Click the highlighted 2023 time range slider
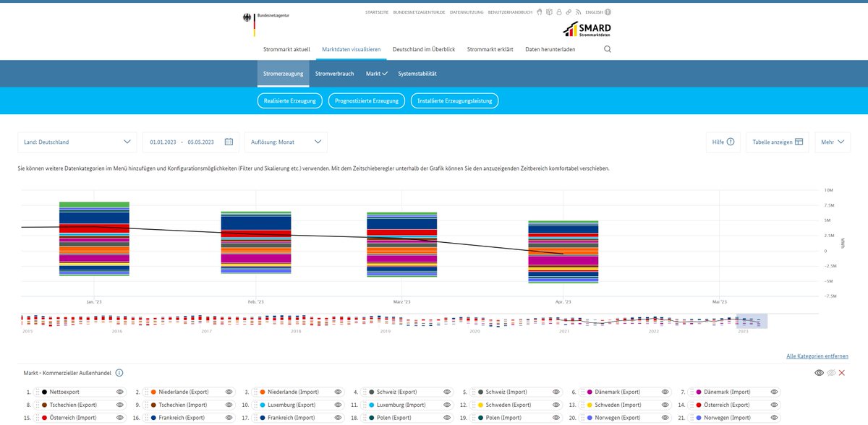The width and height of the screenshot is (868, 425). coord(752,321)
